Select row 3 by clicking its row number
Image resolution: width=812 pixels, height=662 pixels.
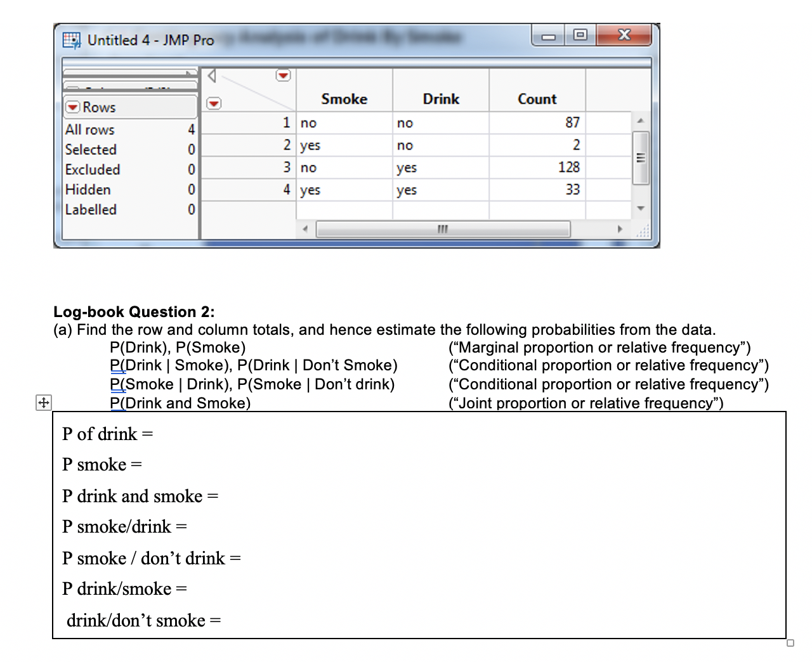[287, 167]
